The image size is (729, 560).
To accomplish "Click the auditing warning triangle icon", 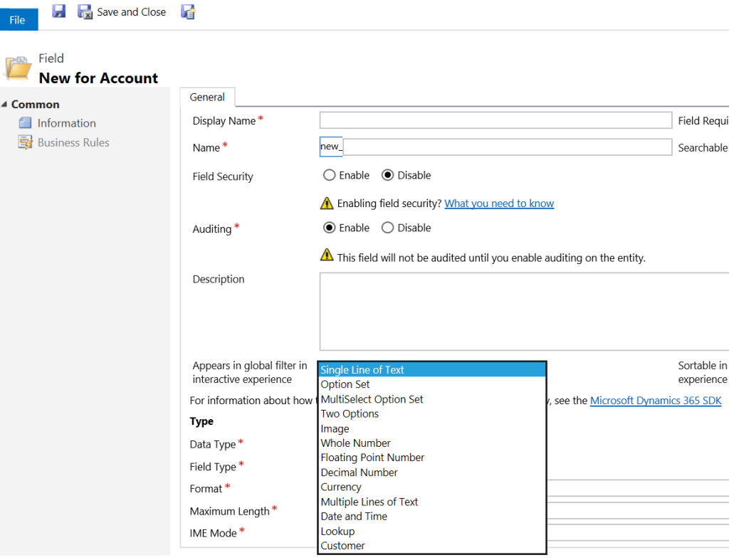I will point(327,258).
